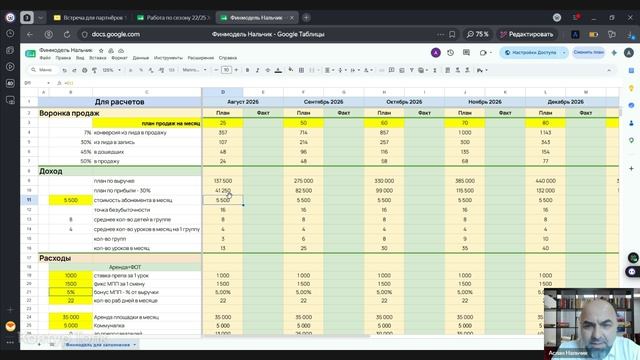Switch to the Работа по сезону 22/25 tab
Viewport: 640px width, 360px height.
(173, 18)
